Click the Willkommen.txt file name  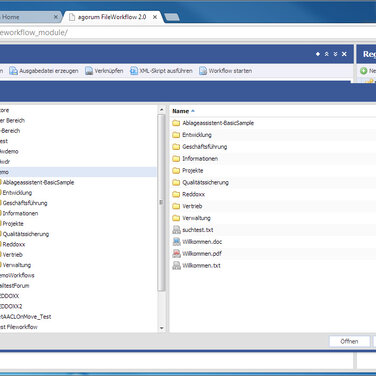[201, 266]
